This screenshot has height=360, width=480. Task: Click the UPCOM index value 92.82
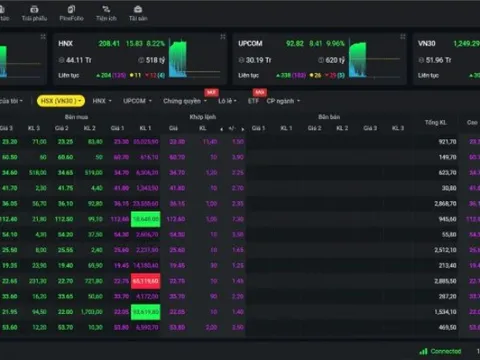click(x=295, y=43)
